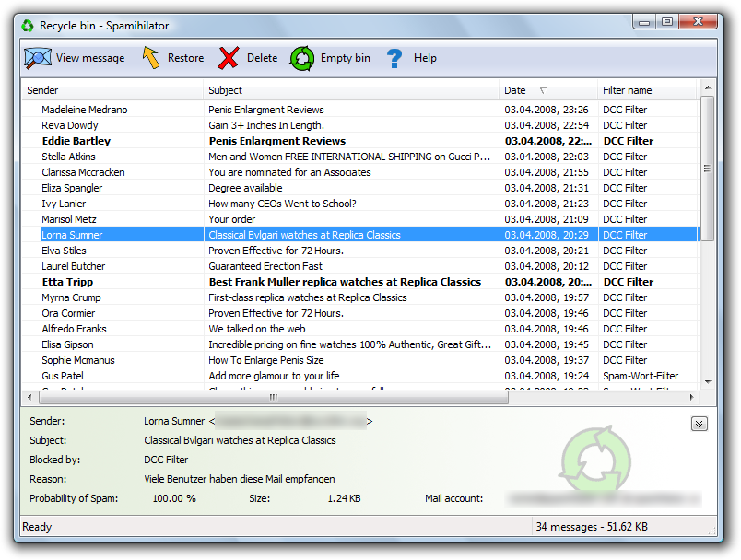This screenshot has width=741, height=560.
Task: Select the Reva Dowdy message
Action: point(360,125)
